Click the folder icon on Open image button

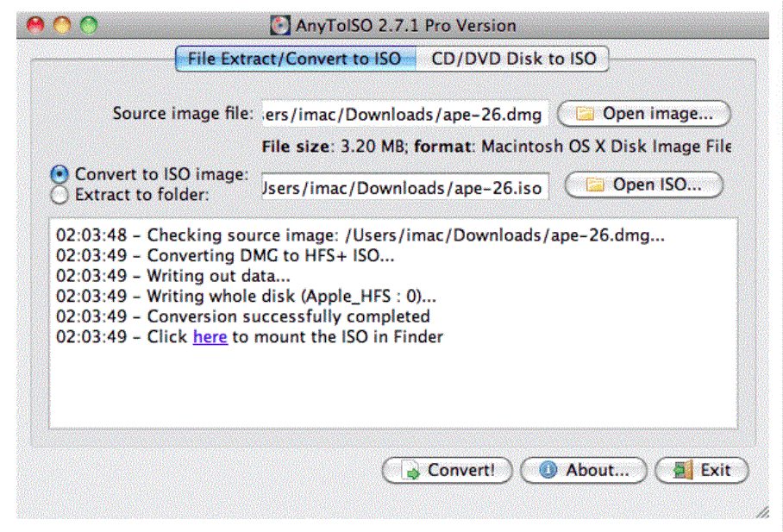coord(585,114)
